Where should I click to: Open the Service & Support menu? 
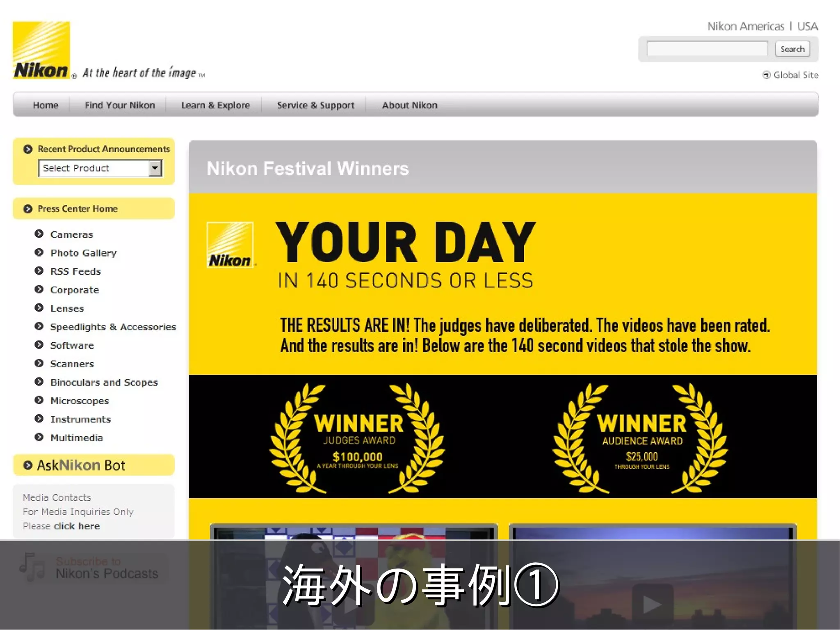pyautogui.click(x=316, y=105)
